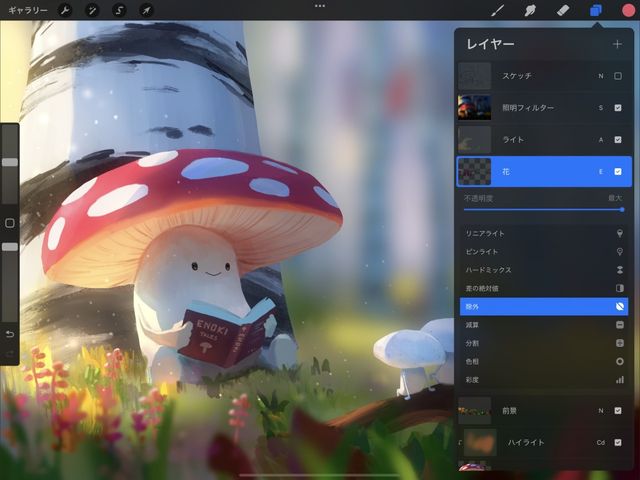The image size is (640, 480).
Task: Choose the 減算 blend mode
Action: 544,325
